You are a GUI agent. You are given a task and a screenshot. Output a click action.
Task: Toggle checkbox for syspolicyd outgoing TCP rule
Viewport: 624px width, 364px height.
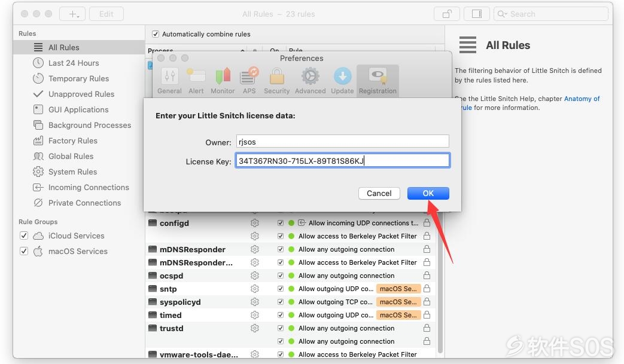pos(281,302)
